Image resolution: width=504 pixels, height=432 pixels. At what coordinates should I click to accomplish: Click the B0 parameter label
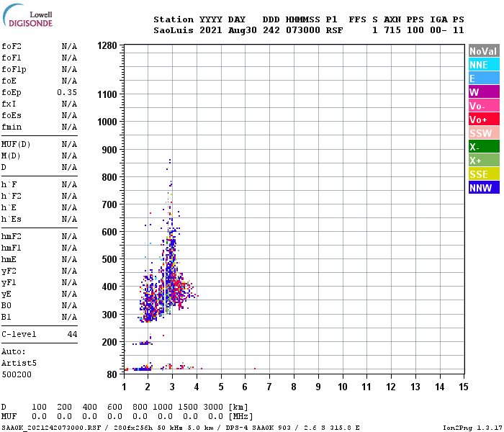[x=6, y=306]
